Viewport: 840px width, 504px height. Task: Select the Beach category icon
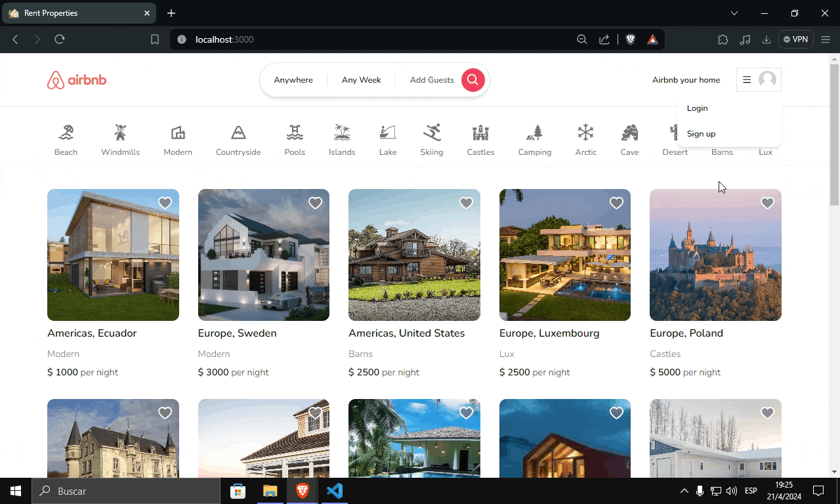(66, 133)
